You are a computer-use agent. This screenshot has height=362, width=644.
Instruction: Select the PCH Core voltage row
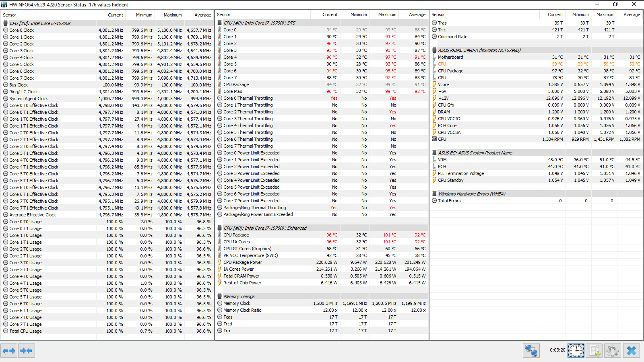click(537, 125)
